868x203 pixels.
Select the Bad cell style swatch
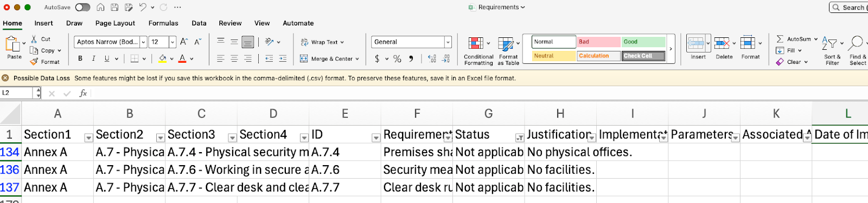(x=598, y=42)
